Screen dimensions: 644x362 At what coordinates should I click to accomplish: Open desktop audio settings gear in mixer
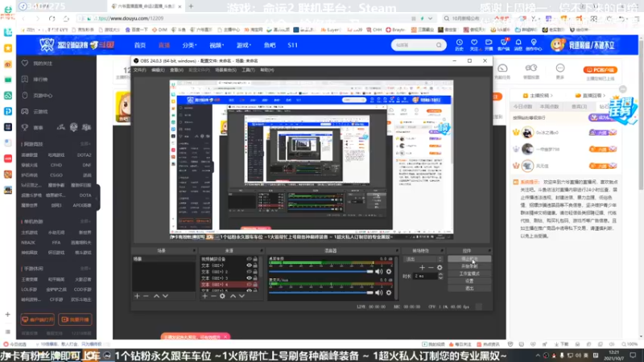point(389,272)
